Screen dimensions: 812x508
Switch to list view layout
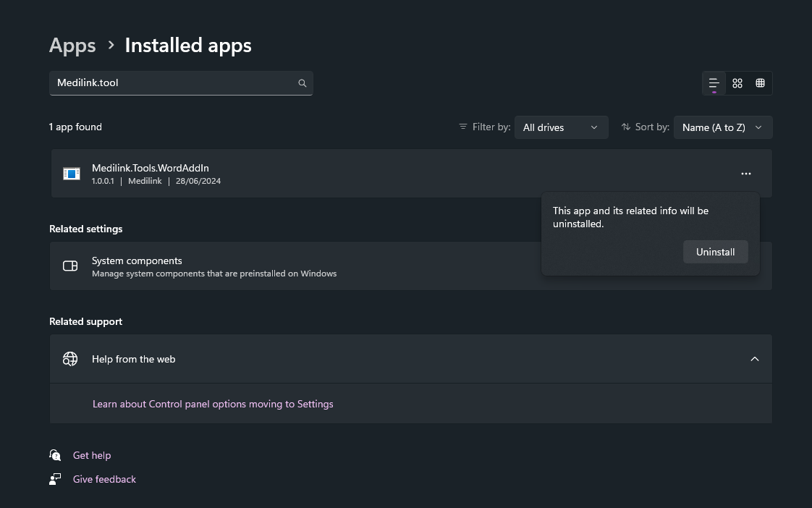714,83
